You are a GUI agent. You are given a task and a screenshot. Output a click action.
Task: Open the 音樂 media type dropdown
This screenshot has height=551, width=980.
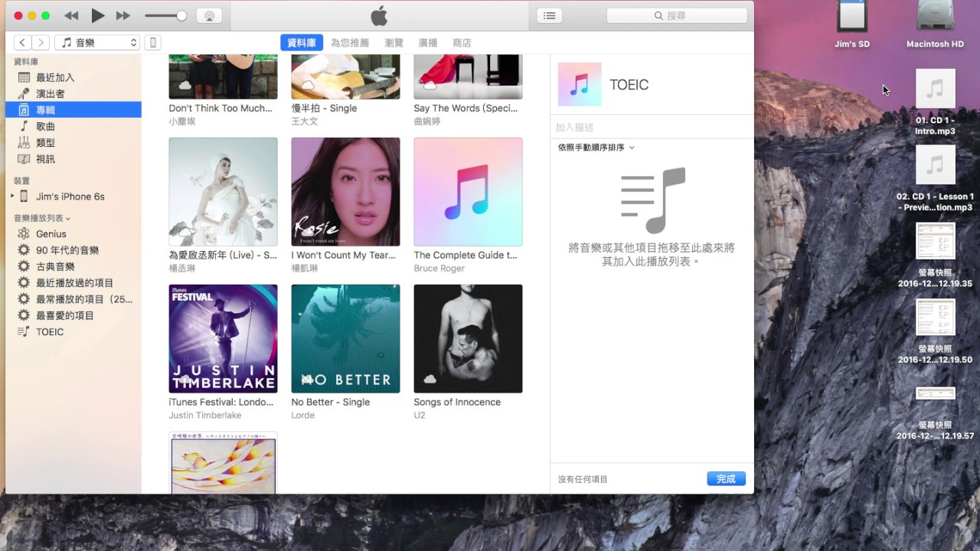coord(98,43)
